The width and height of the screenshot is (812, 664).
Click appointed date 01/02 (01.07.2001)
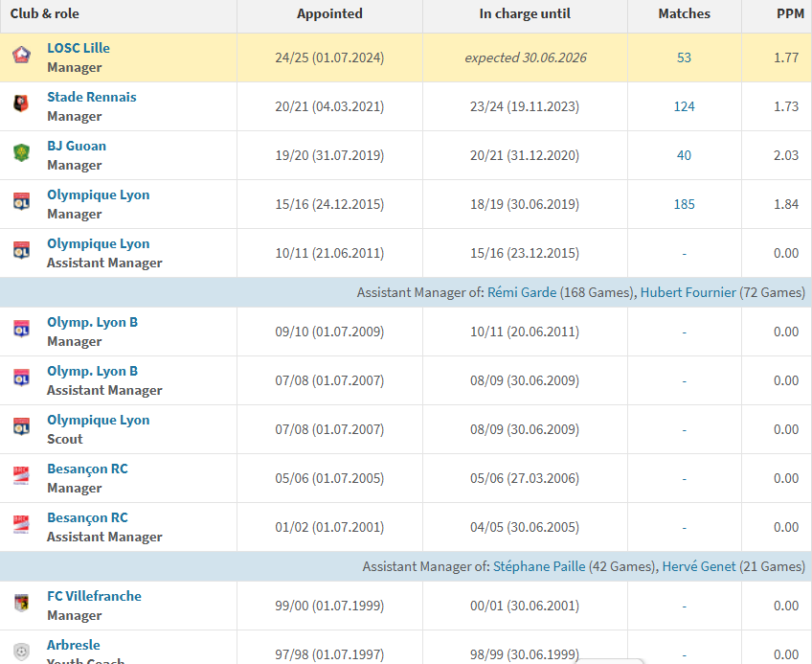coord(329,527)
